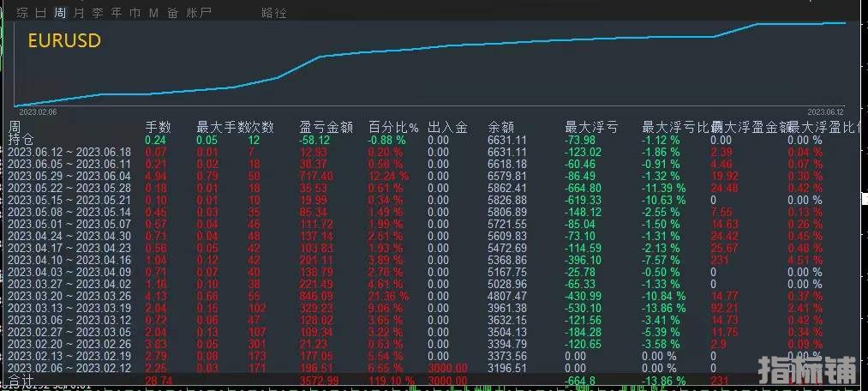Select the 2023.02.06 ~ 2023.02.12 week row
This screenshot has height=391, width=868.
[x=69, y=368]
